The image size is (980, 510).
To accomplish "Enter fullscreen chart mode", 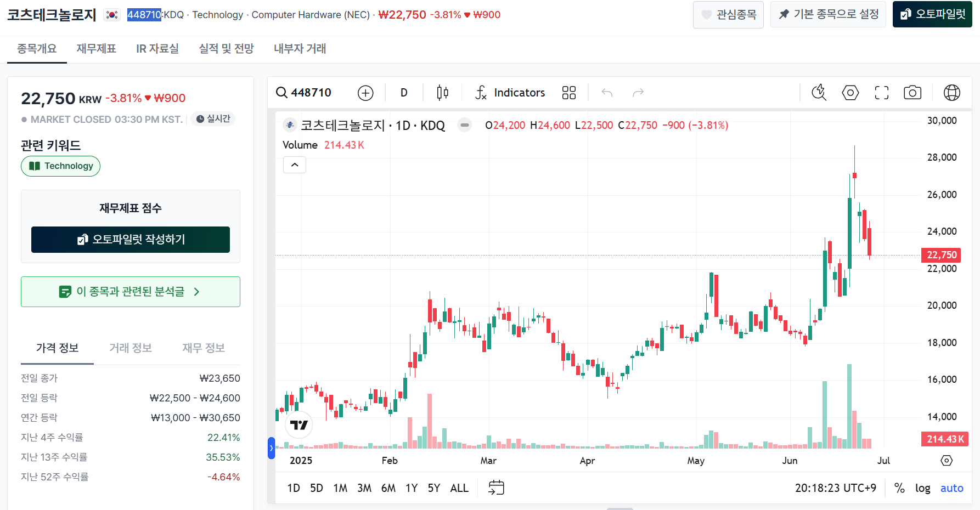I will click(x=882, y=93).
